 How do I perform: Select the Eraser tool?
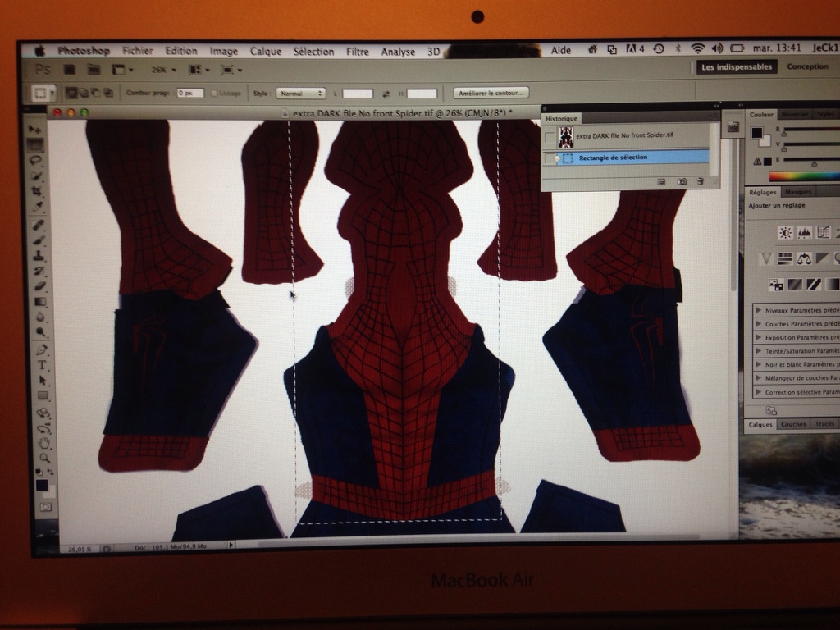tap(39, 286)
